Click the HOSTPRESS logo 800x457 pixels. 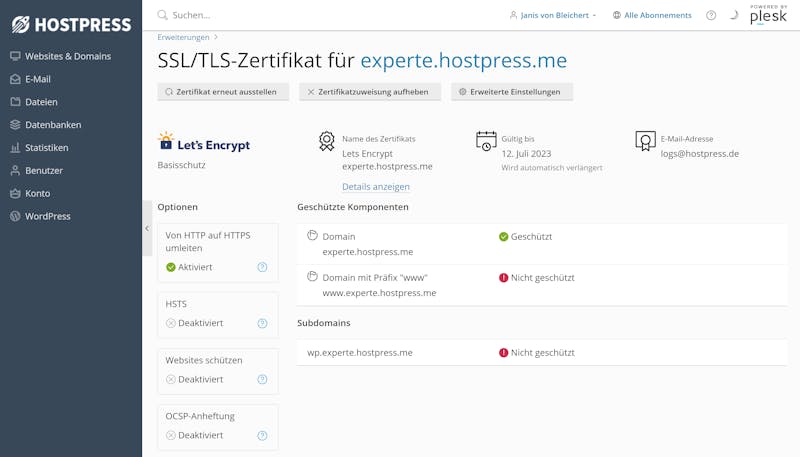71,24
